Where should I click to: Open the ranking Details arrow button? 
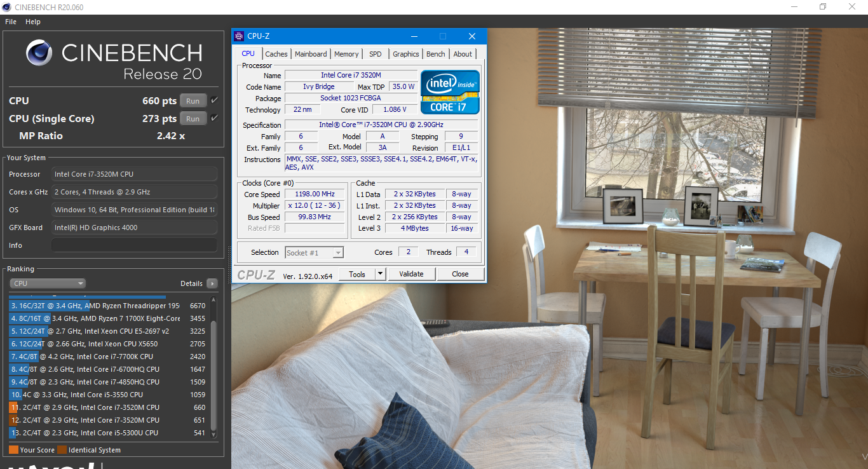[212, 283]
